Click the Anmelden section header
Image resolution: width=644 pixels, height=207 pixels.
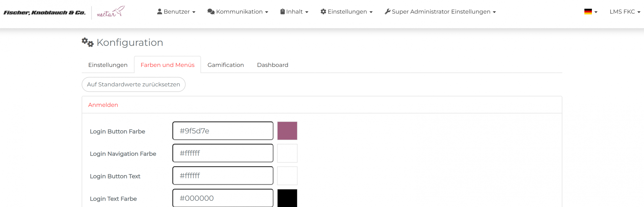coord(103,105)
